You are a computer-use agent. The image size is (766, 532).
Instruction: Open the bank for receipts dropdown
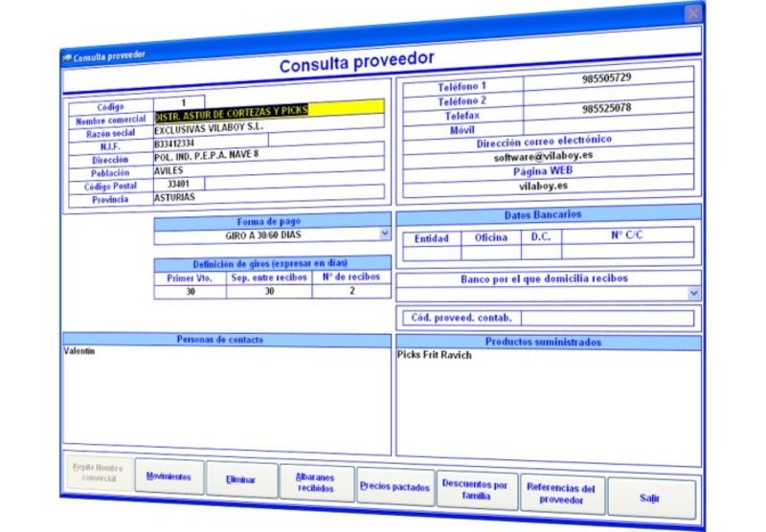pos(694,294)
